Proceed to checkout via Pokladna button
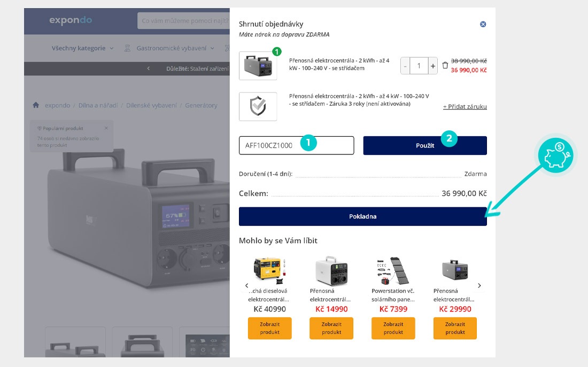588x367 pixels. click(x=362, y=216)
